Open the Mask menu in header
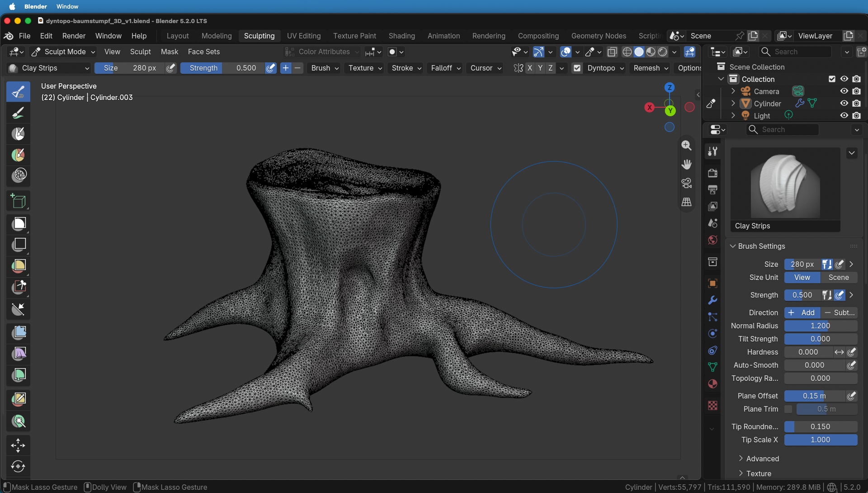This screenshot has height=493, width=868. click(x=170, y=52)
